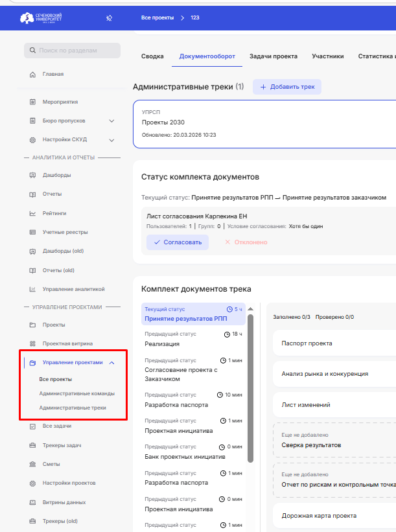Click the Мероприятия calendar icon
Screen dimensions: 396x532
[32, 102]
